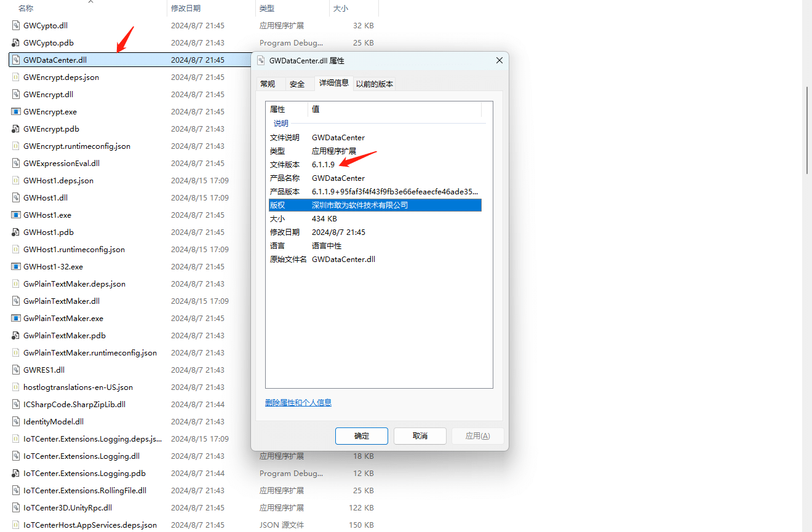Select the 类型 property row in details
The width and height of the screenshot is (812, 532).
374,151
